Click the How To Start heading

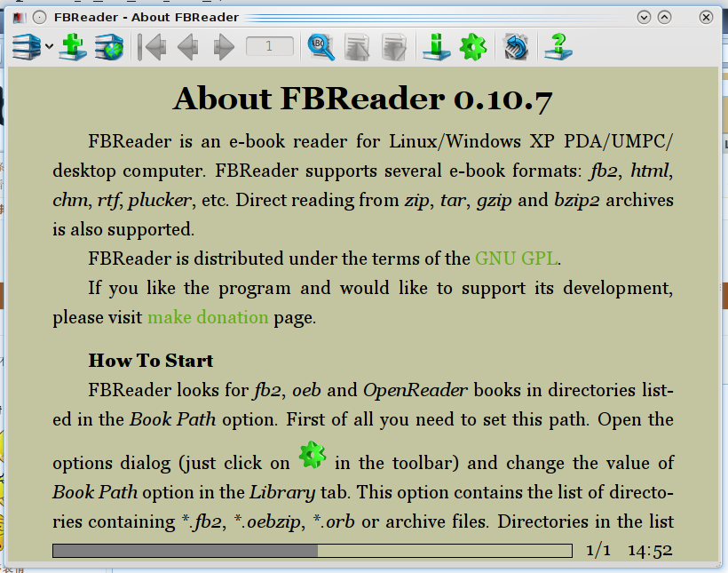(151, 361)
